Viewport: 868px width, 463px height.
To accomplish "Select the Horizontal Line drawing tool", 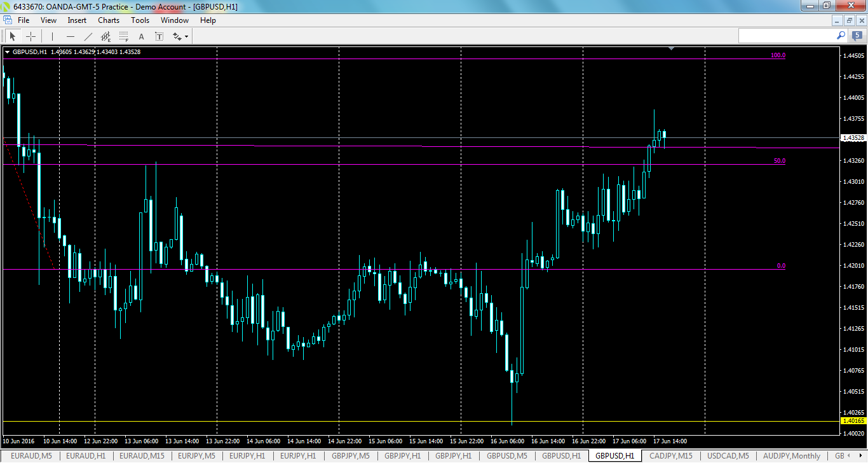I will point(71,36).
